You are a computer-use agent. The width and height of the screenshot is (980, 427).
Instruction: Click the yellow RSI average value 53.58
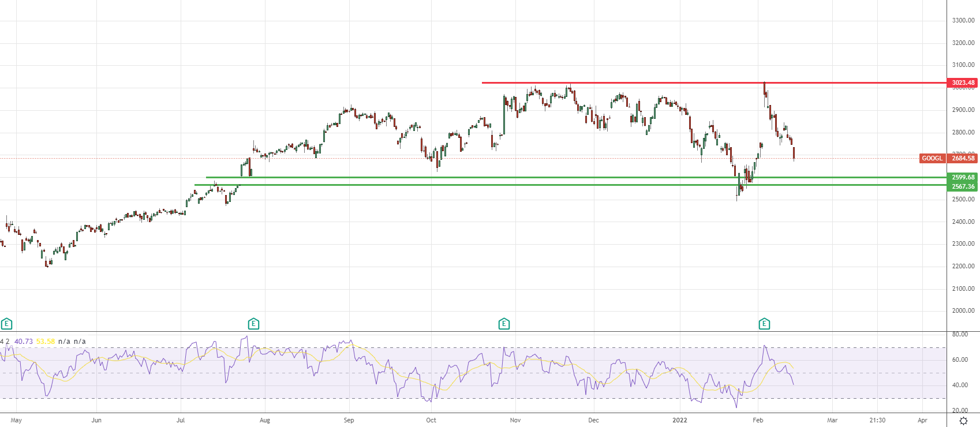(46, 342)
